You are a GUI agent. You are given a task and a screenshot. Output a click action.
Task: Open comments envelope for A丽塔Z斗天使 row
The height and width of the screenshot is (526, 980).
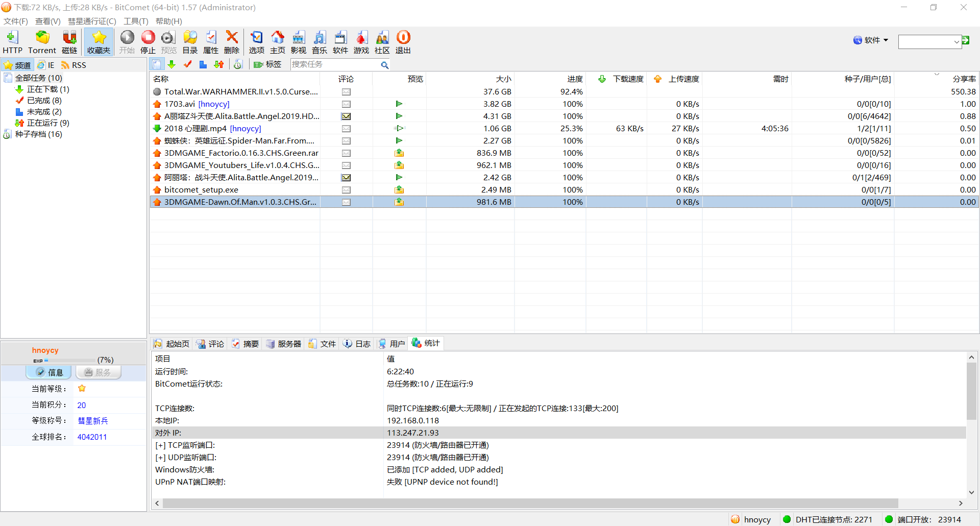[x=346, y=116]
